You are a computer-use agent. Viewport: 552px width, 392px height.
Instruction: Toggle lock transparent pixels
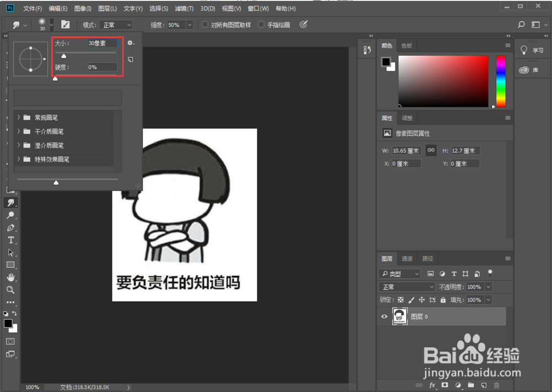401,300
